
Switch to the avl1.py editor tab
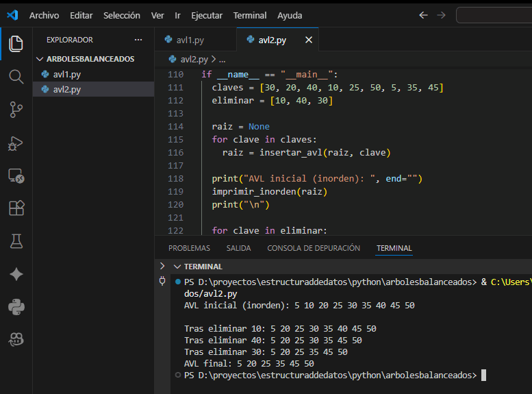coord(190,40)
